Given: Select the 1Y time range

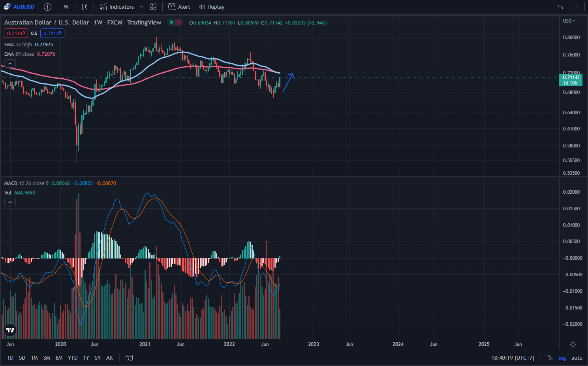Looking at the screenshot, I should tap(86, 358).
